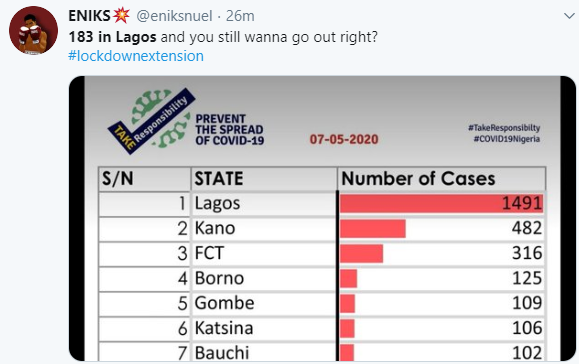Open the ENIKS profile avatar picture

(33, 30)
